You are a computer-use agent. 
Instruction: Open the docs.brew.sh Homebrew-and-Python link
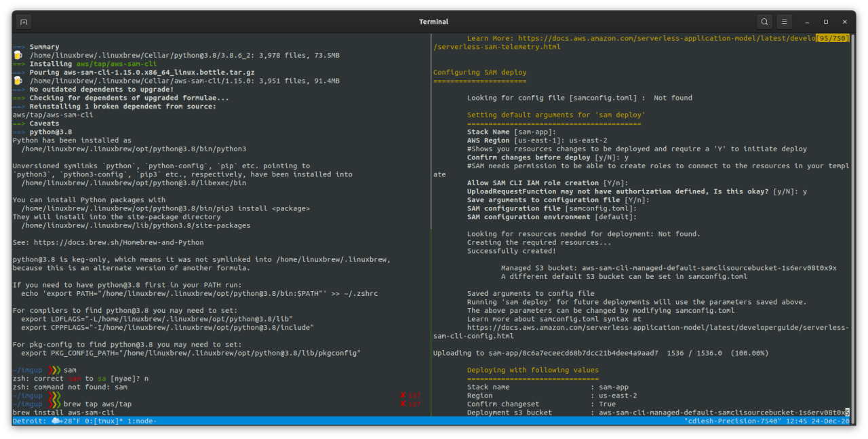pos(118,242)
